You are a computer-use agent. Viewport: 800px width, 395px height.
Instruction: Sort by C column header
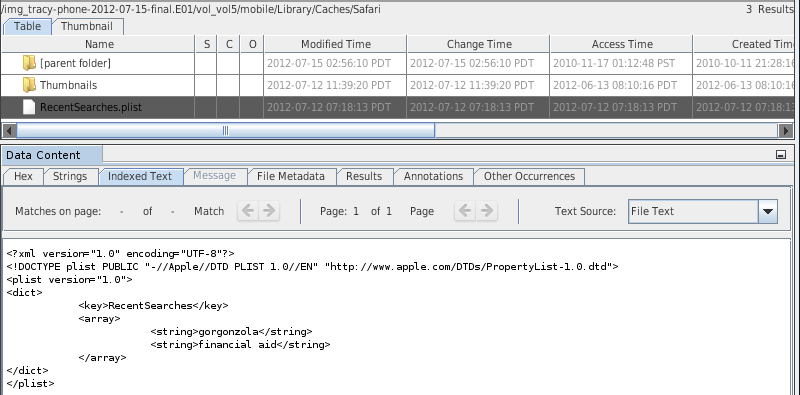229,44
